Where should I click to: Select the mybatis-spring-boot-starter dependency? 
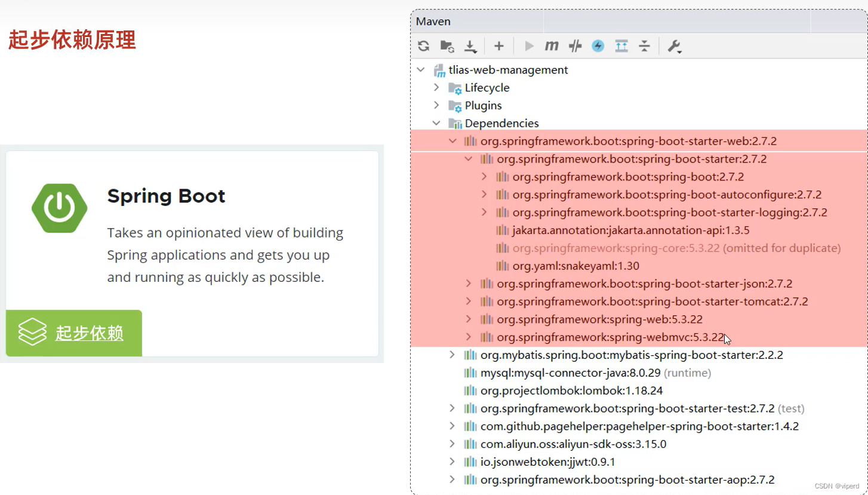632,355
